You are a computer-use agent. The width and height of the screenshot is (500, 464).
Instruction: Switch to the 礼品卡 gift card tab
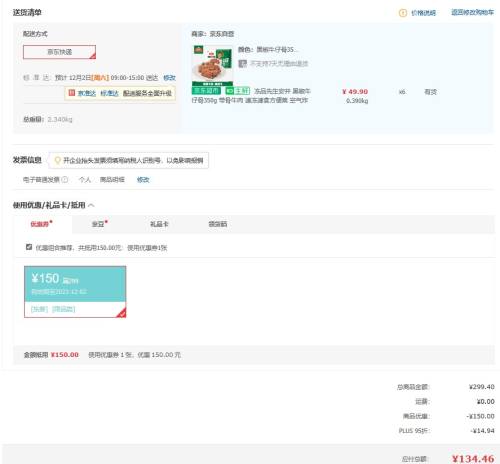159,224
